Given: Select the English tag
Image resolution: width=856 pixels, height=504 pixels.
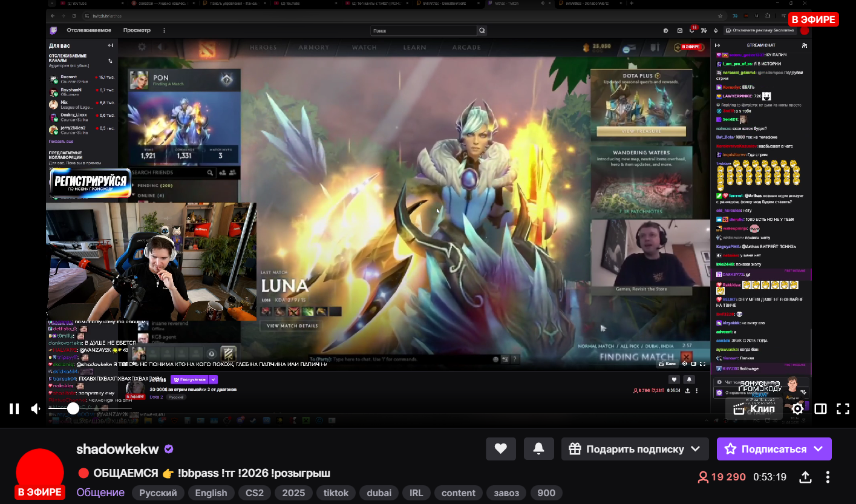Looking at the screenshot, I should coord(211,493).
